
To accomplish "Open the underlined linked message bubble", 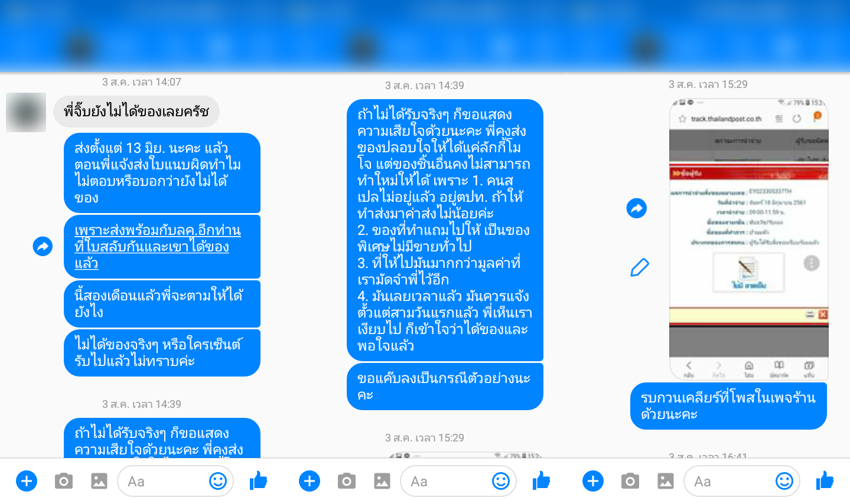I will (x=162, y=247).
